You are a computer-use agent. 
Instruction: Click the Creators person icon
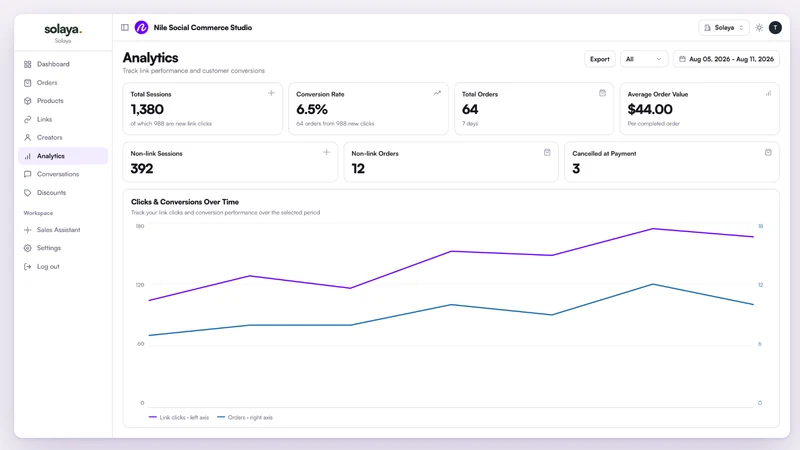pos(28,138)
